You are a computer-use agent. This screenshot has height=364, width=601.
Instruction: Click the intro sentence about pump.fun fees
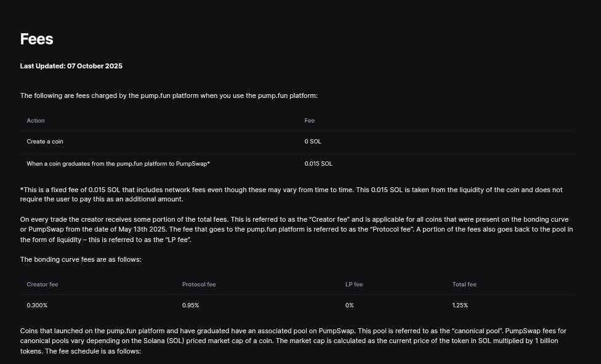click(169, 95)
